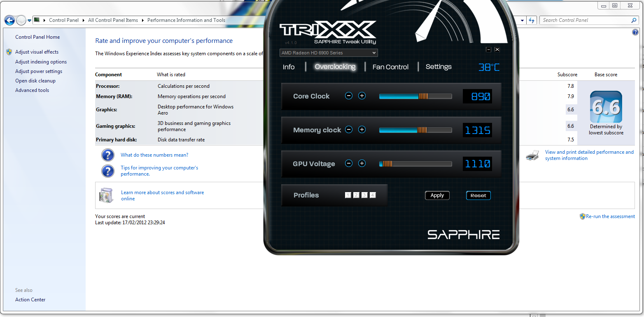The image size is (644, 317).
Task: Click the Memory clock value 1315
Action: tap(477, 130)
